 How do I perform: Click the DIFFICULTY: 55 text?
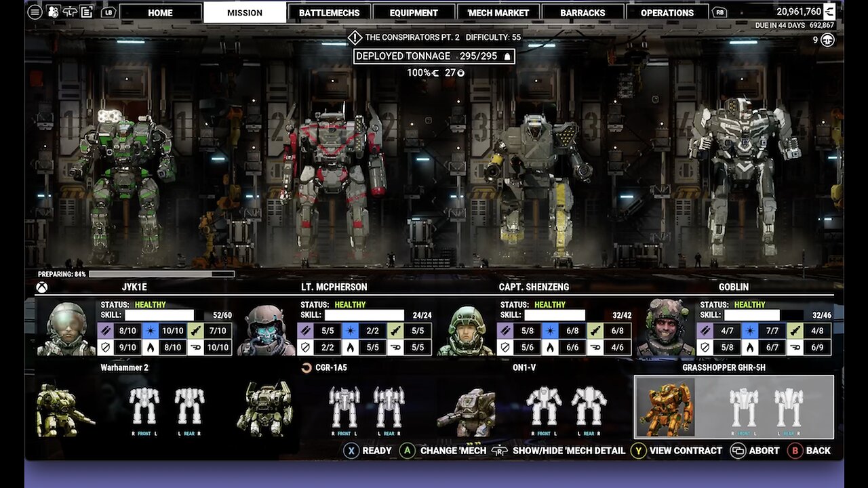(493, 37)
